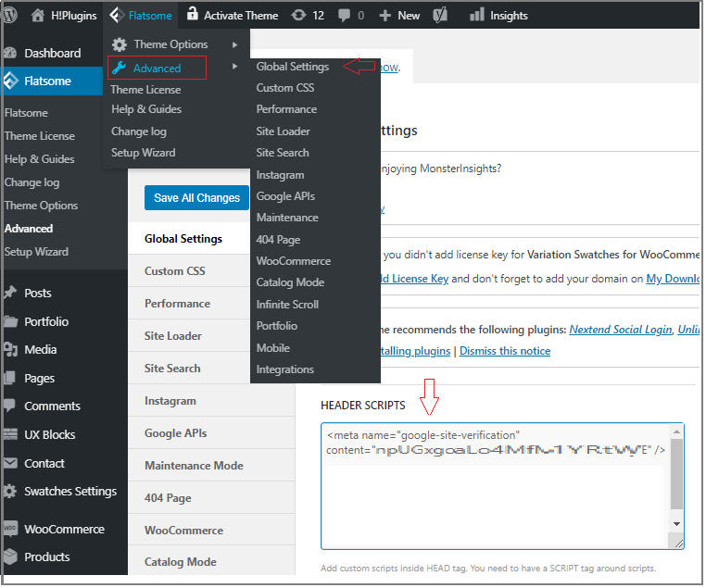Viewport: 706px width, 588px height.
Task: Click the WordPress logo icon
Action: [10, 15]
